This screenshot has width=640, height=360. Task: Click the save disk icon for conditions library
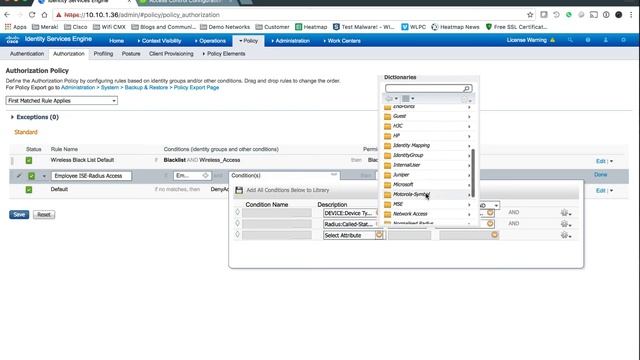pyautogui.click(x=239, y=190)
